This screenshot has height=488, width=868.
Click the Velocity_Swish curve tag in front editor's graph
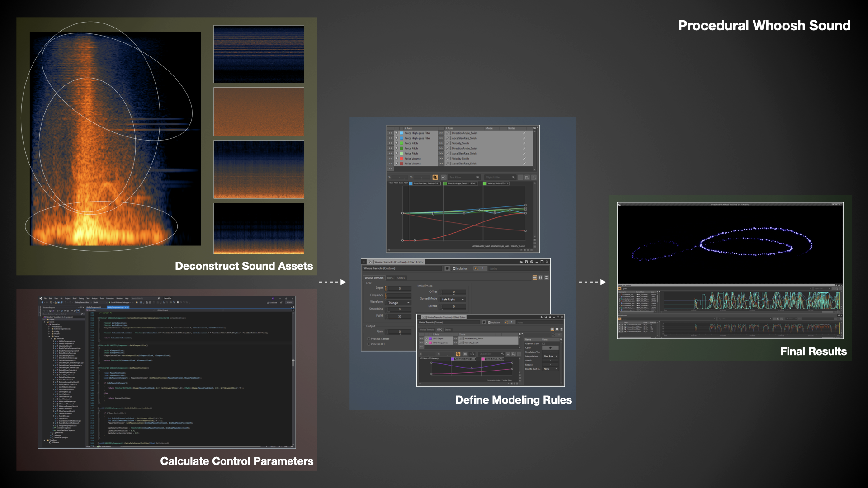[x=493, y=359]
